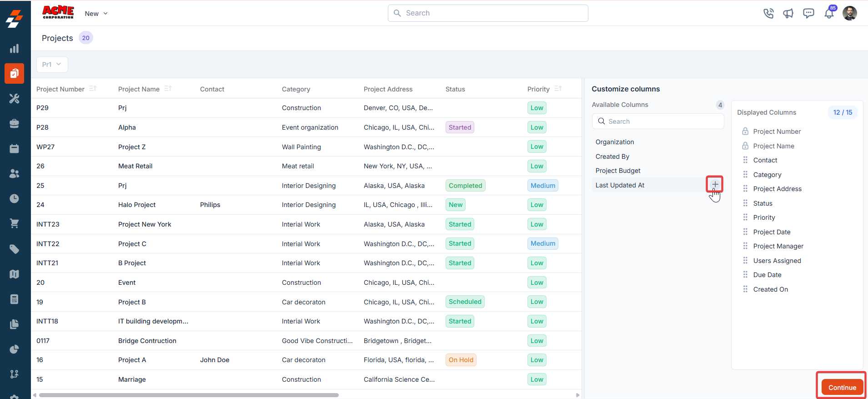
Task: Open Meat Retail project
Action: (x=135, y=166)
